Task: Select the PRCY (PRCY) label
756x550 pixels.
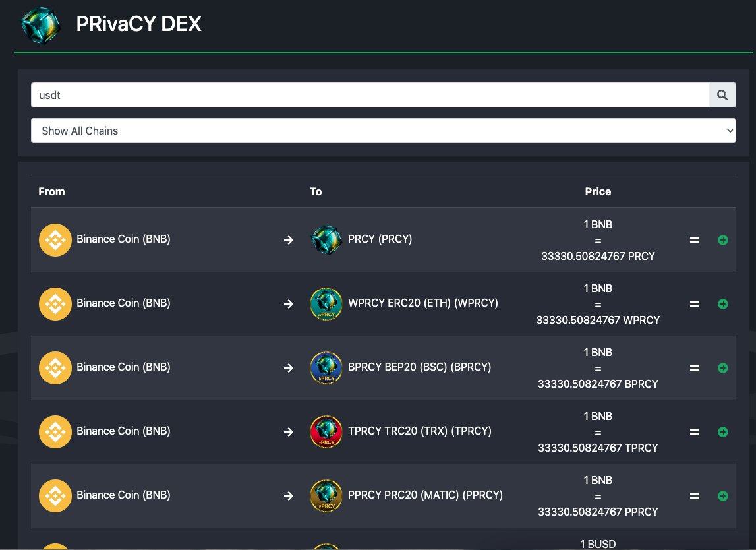Action: click(380, 239)
